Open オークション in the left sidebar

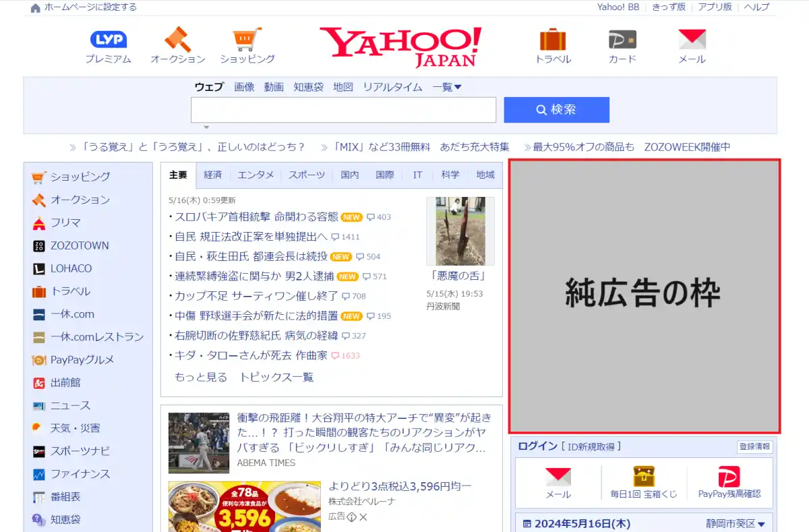pos(80,200)
